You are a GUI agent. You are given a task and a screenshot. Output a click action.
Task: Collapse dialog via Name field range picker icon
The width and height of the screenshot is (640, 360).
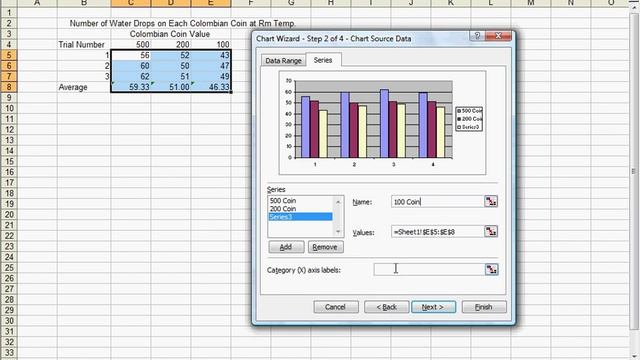(491, 201)
